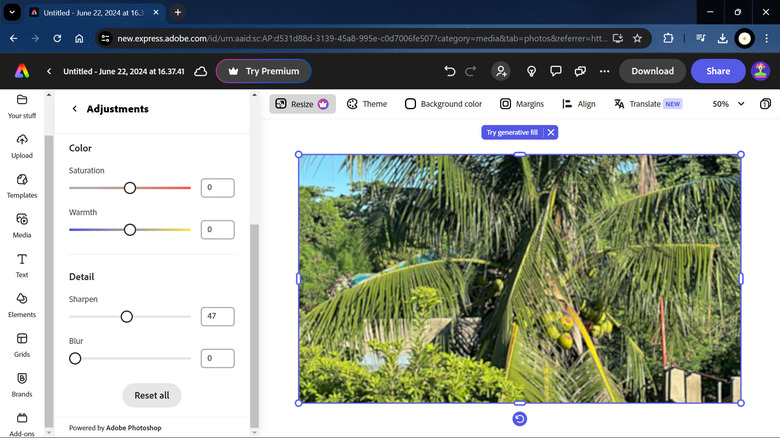Bookmark this page with star icon
Viewport: 780px width, 438px height.
[637, 38]
